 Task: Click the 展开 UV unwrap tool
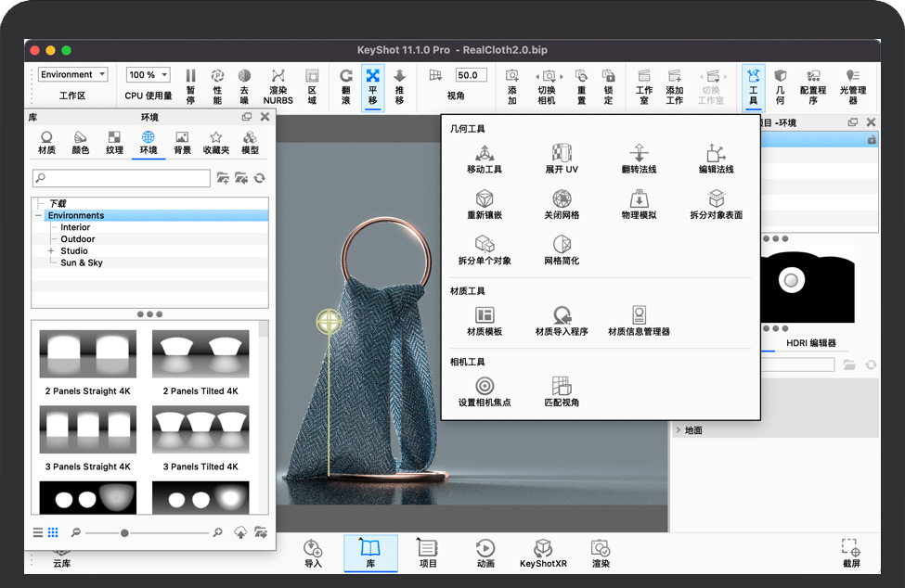pos(562,154)
